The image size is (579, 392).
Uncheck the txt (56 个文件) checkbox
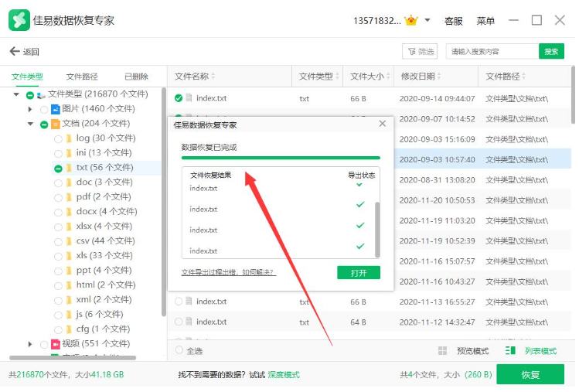pyautogui.click(x=58, y=169)
